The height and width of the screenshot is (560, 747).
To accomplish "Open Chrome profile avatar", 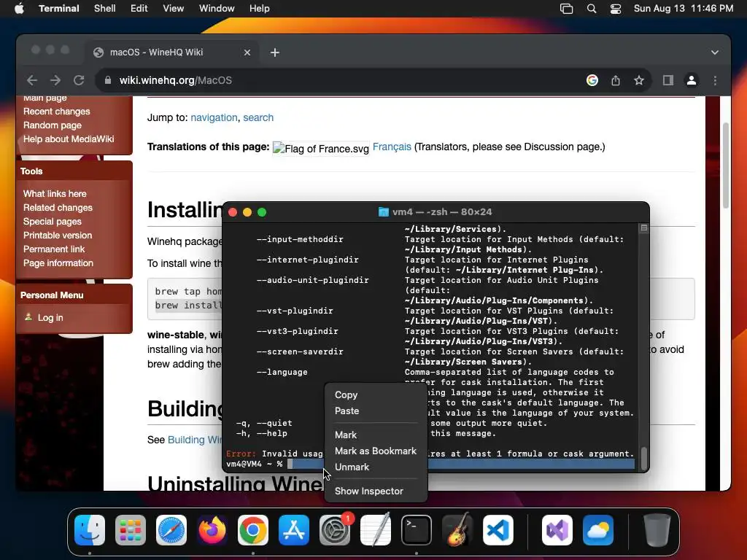I will 692,80.
